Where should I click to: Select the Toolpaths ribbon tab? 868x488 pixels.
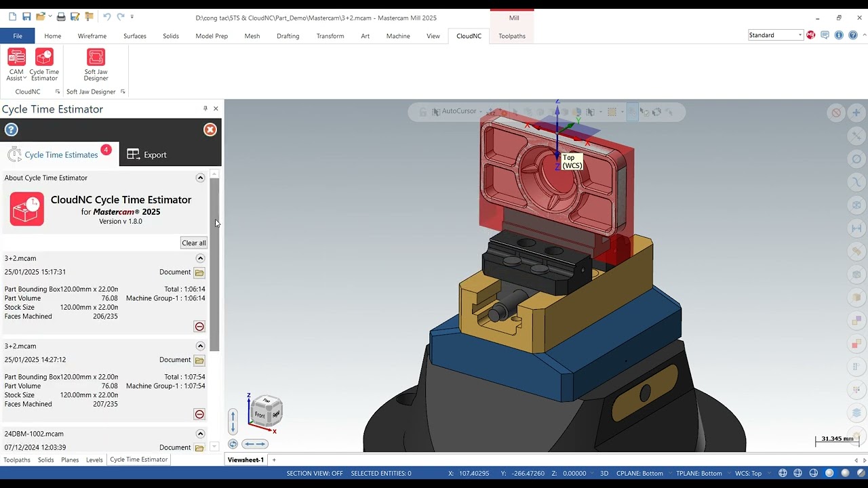(x=512, y=36)
